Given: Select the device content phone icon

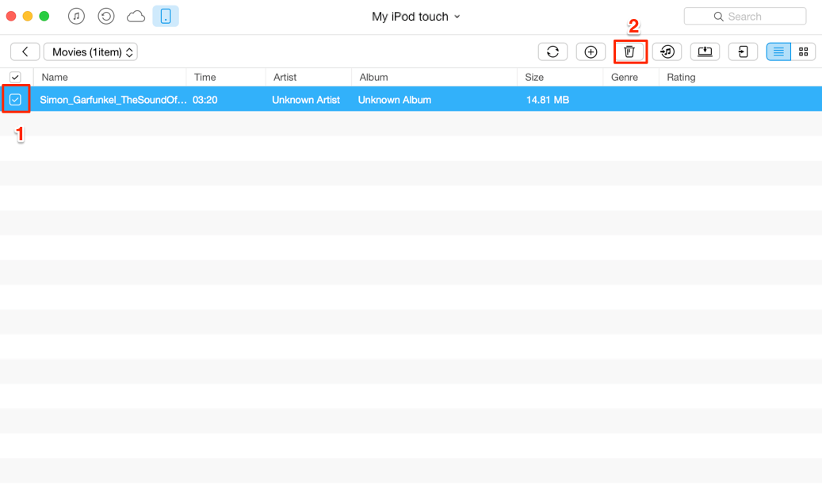Looking at the screenshot, I should [166, 16].
